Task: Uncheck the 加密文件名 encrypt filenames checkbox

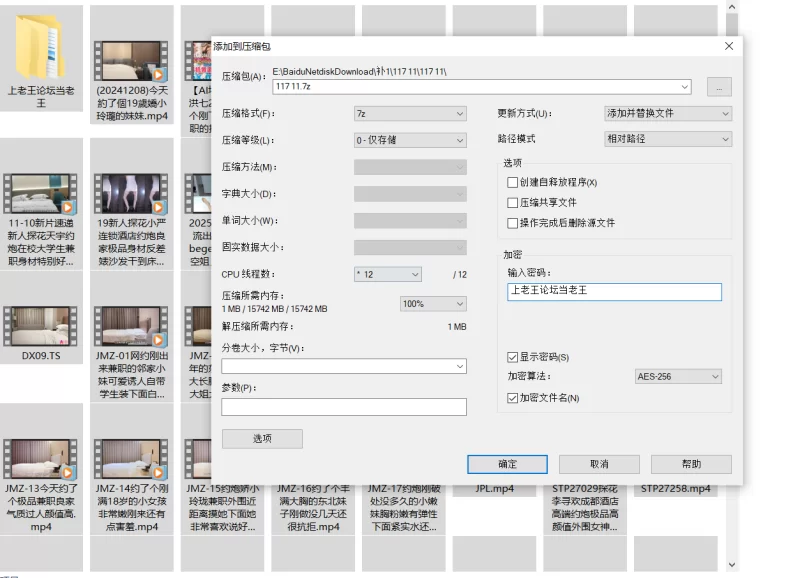Action: [512, 396]
